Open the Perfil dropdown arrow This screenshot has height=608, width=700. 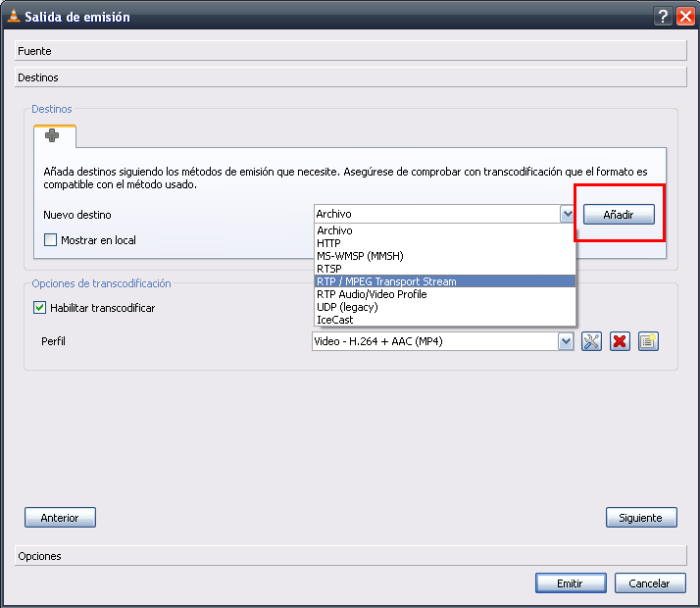[x=566, y=342]
